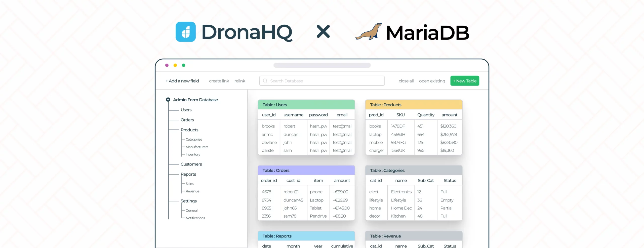Select the cell 'duncan' in Users

[x=291, y=135]
